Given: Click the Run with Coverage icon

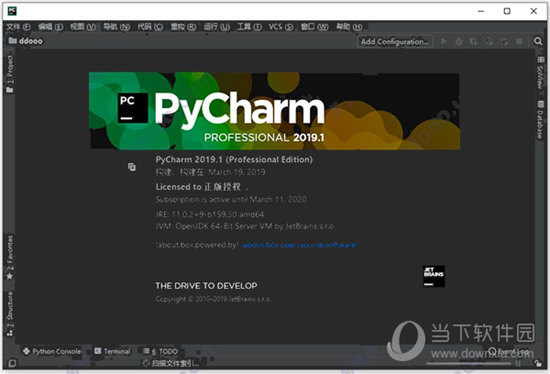Looking at the screenshot, I should 474,41.
